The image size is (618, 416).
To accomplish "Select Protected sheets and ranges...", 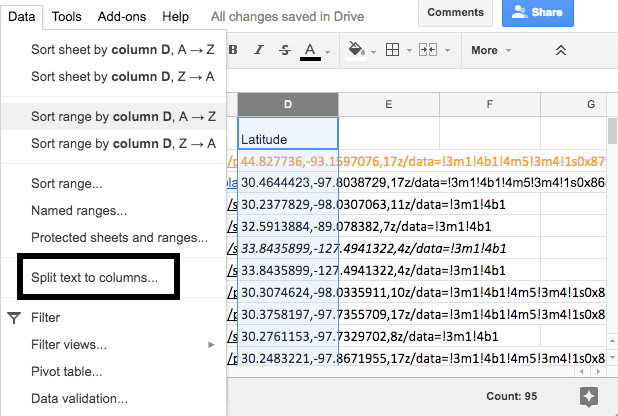I will tap(114, 237).
